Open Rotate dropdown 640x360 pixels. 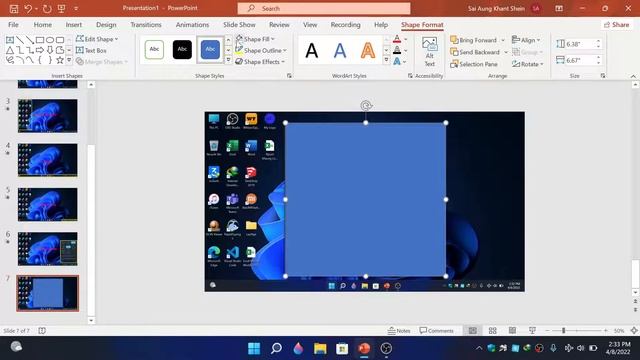pyautogui.click(x=528, y=64)
